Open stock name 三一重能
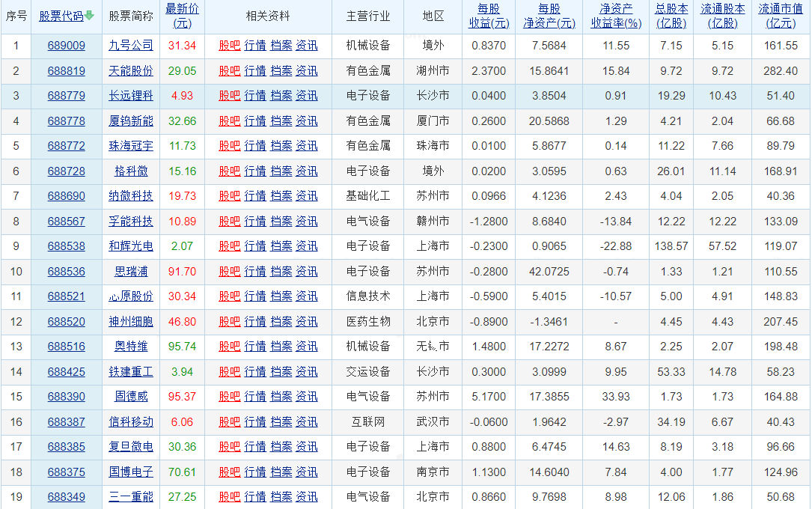Screen dimensions: 812x509 pos(131,498)
